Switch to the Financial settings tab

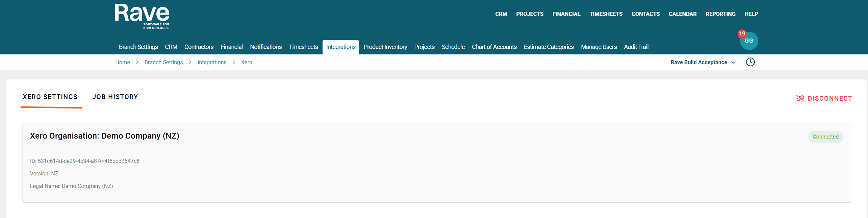click(232, 47)
